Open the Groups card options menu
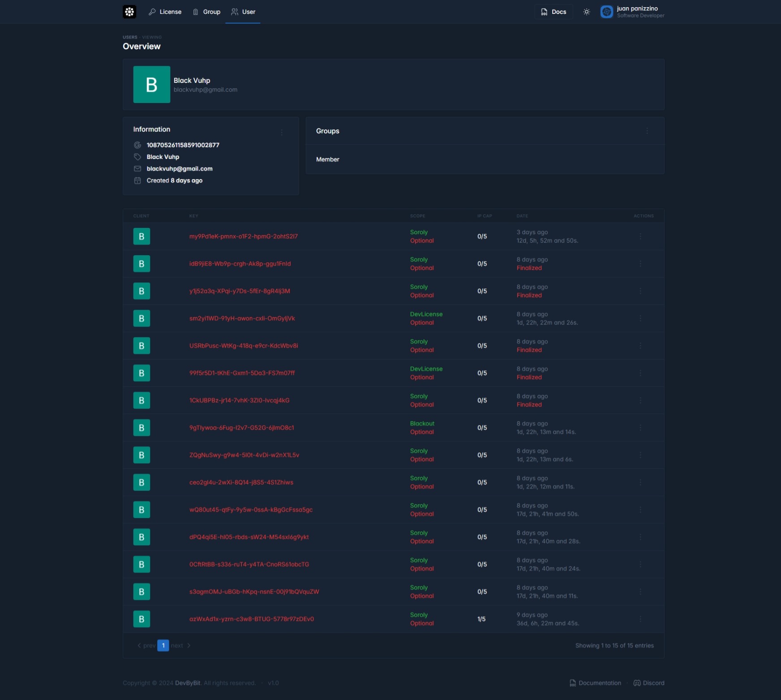This screenshot has width=781, height=700. 647,131
